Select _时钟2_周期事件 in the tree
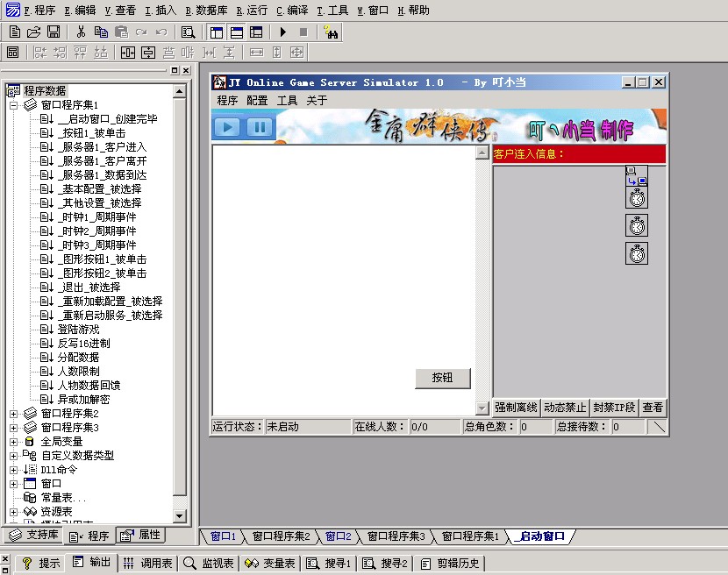The height and width of the screenshot is (575, 728). [x=96, y=231]
